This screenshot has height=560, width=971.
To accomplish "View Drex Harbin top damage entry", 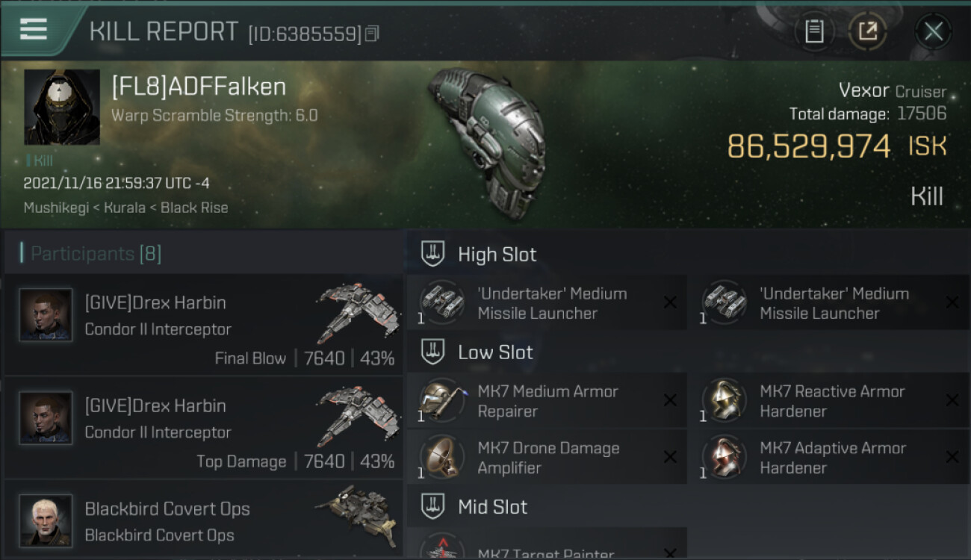I will coord(203,428).
